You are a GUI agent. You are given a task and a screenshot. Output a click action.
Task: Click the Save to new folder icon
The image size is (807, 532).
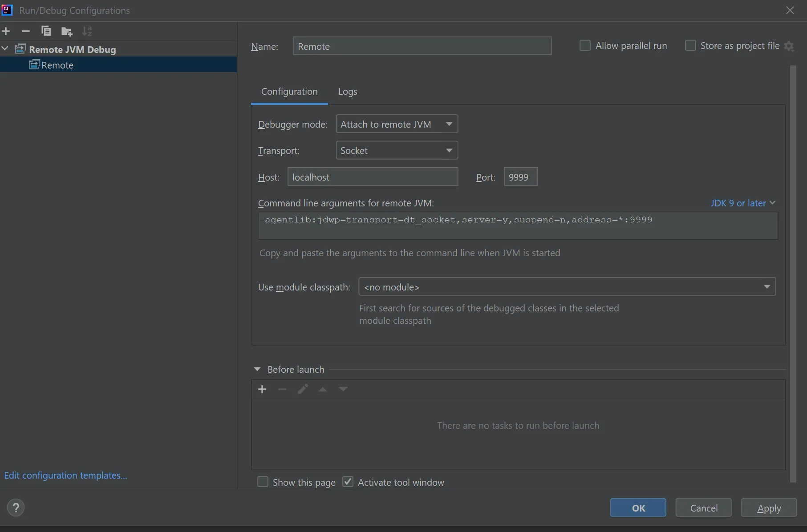click(66, 31)
